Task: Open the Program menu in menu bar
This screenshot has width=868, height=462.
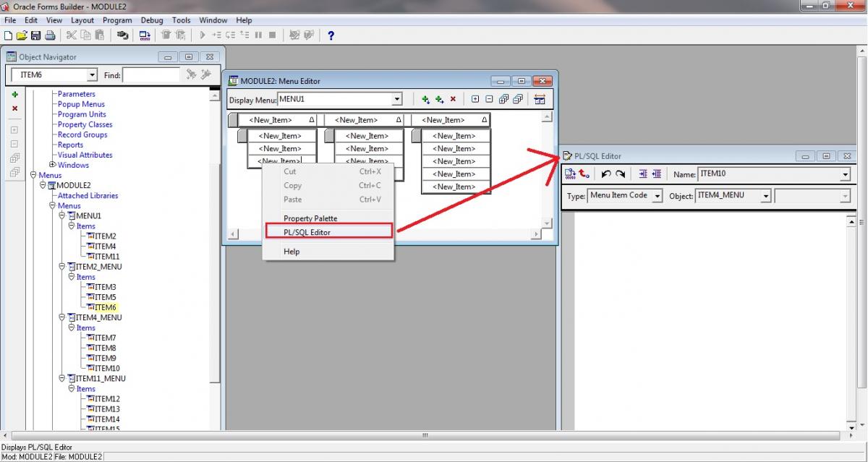Action: [x=117, y=20]
